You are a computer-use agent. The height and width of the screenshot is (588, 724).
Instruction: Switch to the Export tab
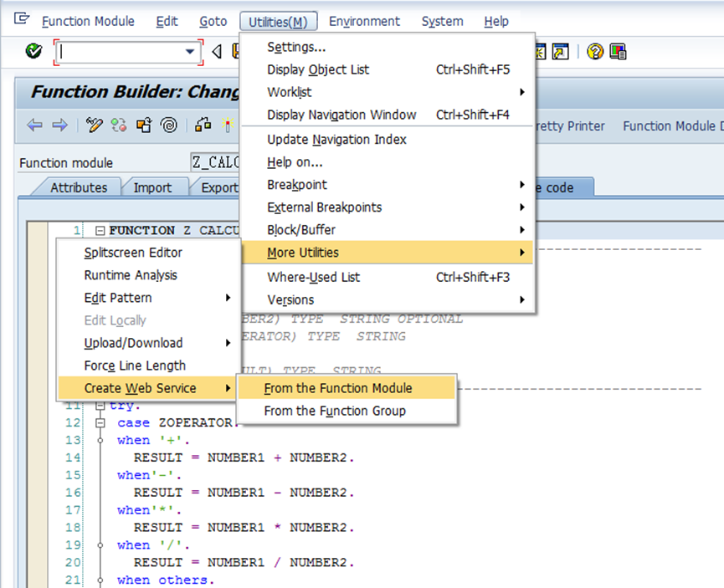click(220, 187)
